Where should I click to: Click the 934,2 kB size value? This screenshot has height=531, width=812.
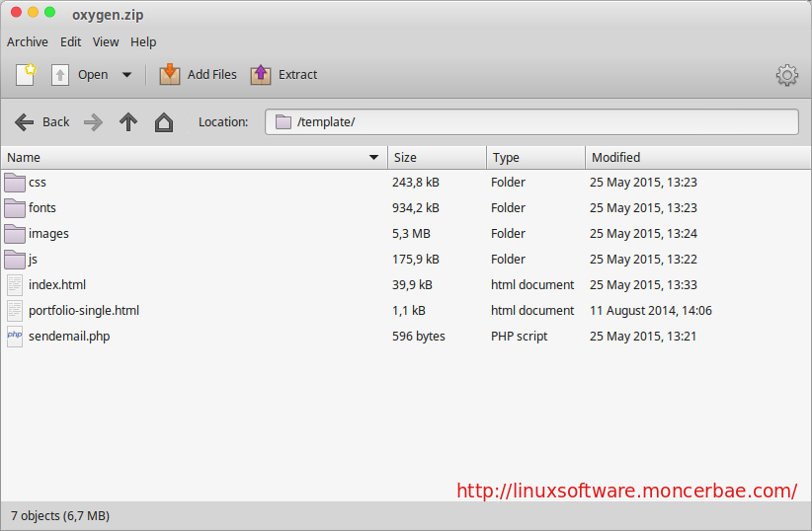click(x=415, y=208)
